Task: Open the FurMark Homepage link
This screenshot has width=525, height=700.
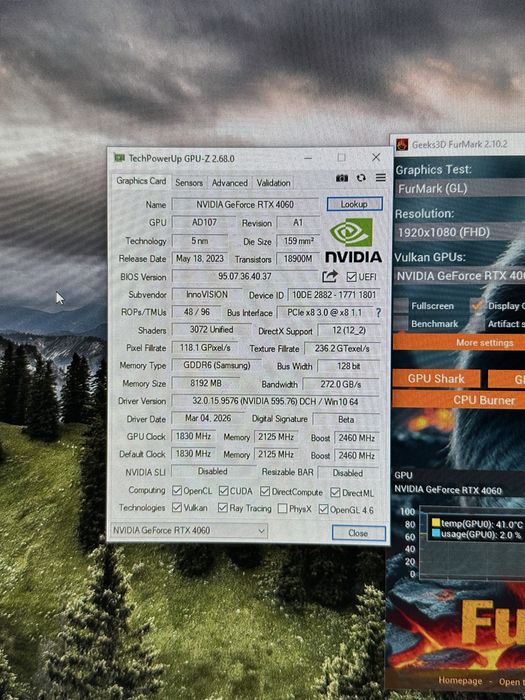Action: 460,681
